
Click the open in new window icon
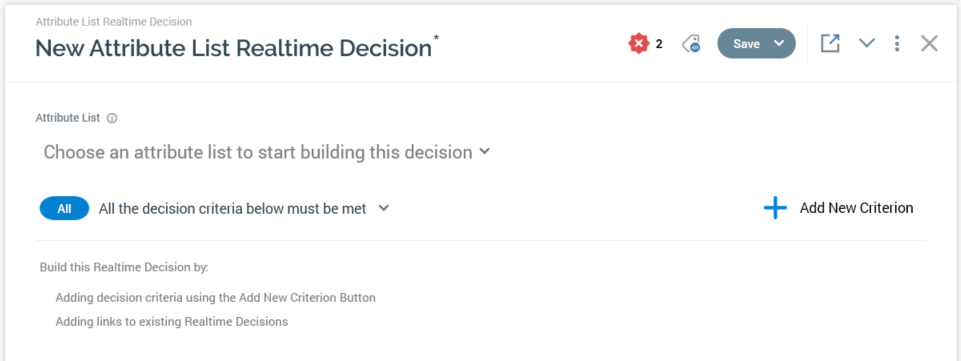[x=830, y=44]
